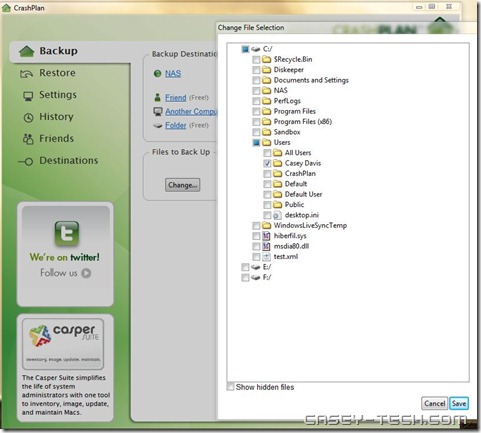
Task: Open the Settings section
Action: pyautogui.click(x=58, y=95)
